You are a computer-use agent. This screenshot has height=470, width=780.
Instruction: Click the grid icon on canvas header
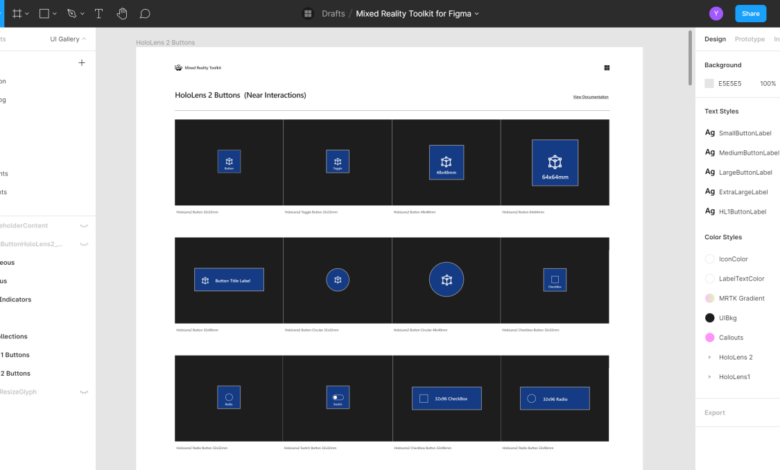tap(606, 68)
